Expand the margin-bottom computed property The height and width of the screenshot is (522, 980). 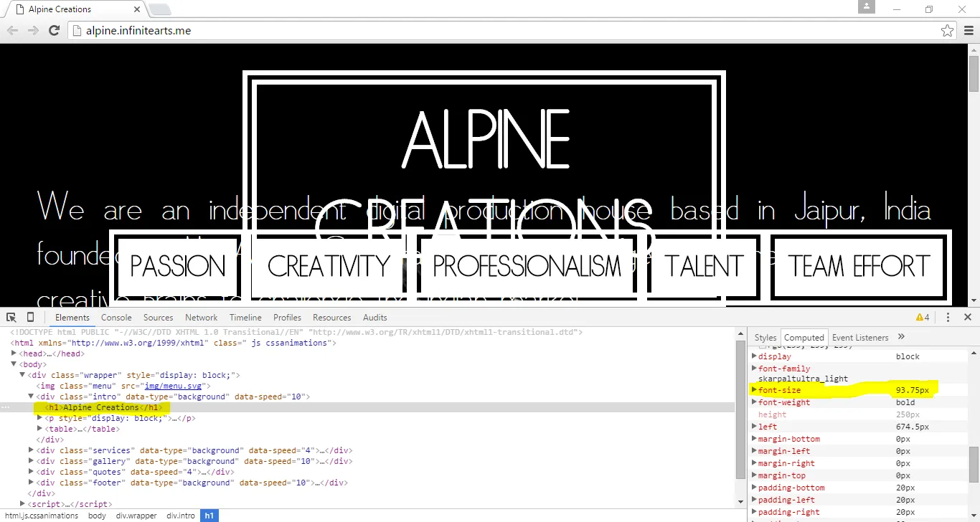tap(754, 439)
